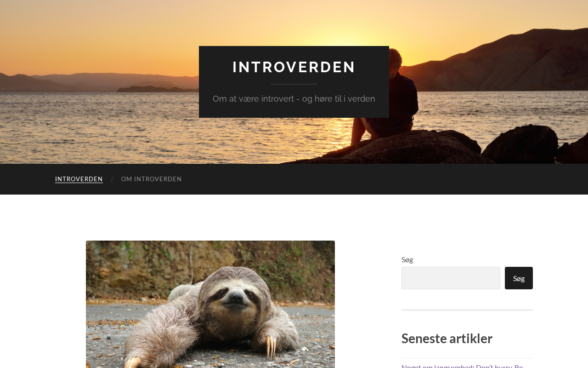Open the INTROVERDEN site title link

[x=294, y=67]
